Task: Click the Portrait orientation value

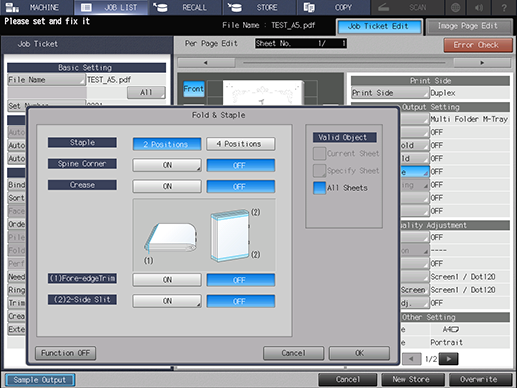Action: coord(446,342)
